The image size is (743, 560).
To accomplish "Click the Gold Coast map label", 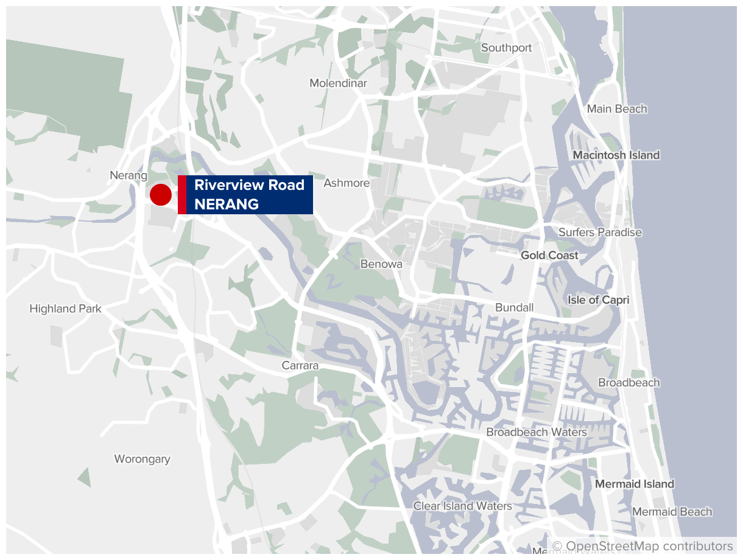I will 549,256.
